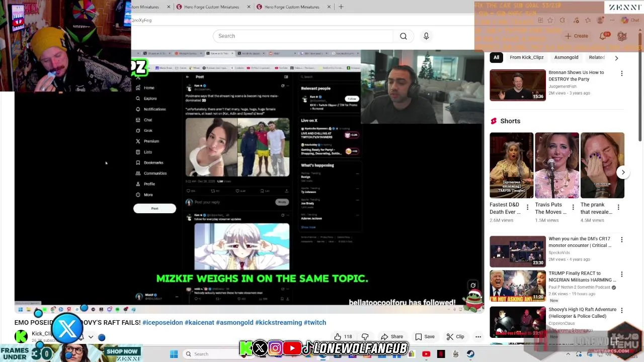Viewport: 644px width, 362px height.
Task: Open options menu for TRUMP Finally REACT video
Action: tap(621, 275)
